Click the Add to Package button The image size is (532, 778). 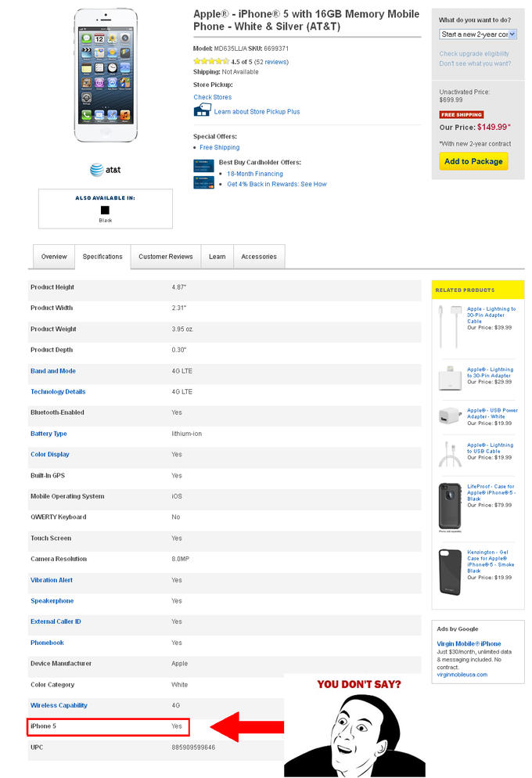tap(473, 161)
